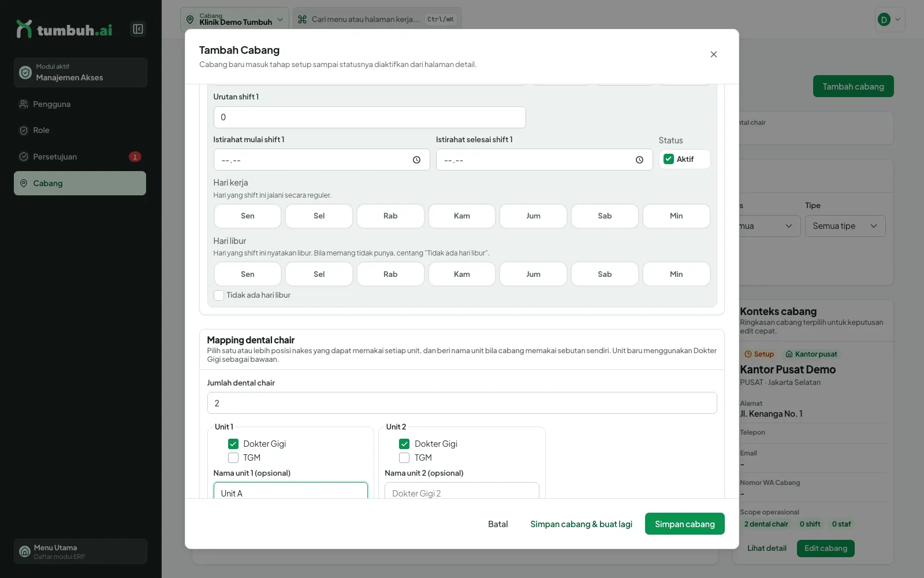
Task: Click the Persetujuan notification badge
Action: click(135, 157)
